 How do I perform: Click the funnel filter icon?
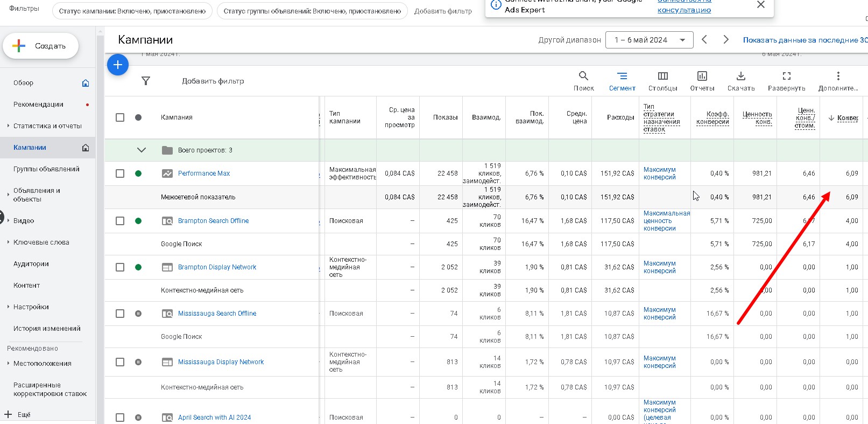click(146, 81)
